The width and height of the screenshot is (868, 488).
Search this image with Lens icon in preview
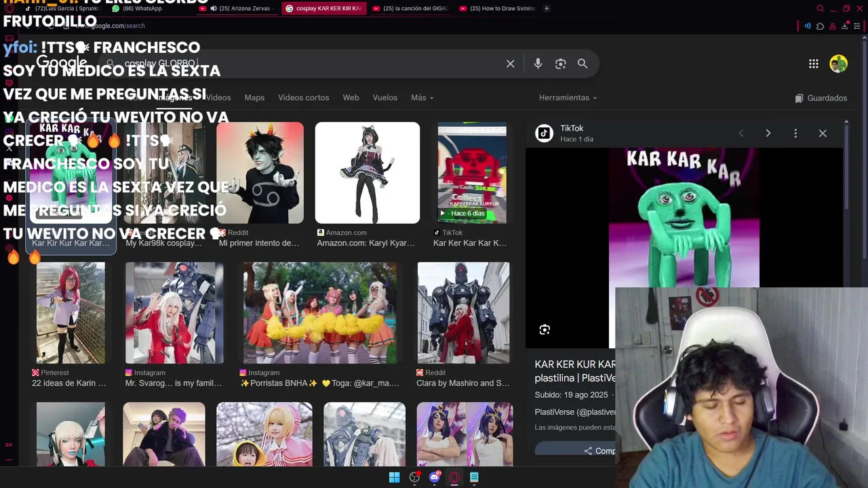(545, 330)
